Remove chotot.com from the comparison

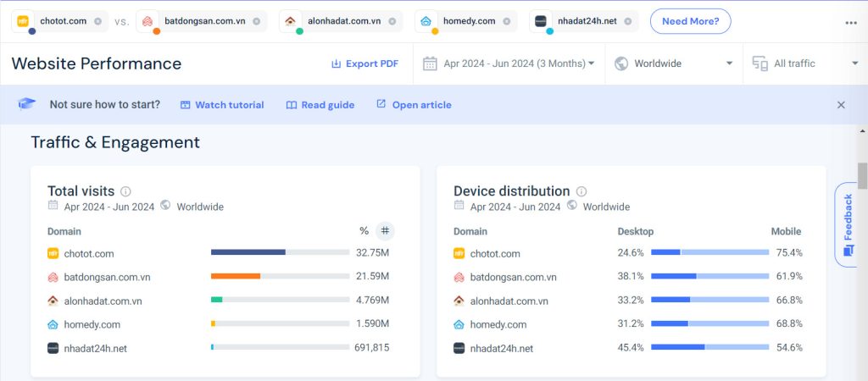97,21
